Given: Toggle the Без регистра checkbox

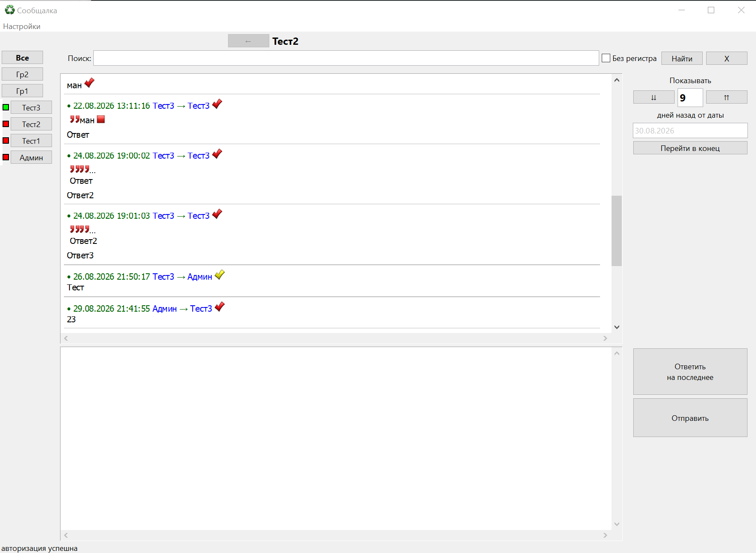Looking at the screenshot, I should (606, 58).
